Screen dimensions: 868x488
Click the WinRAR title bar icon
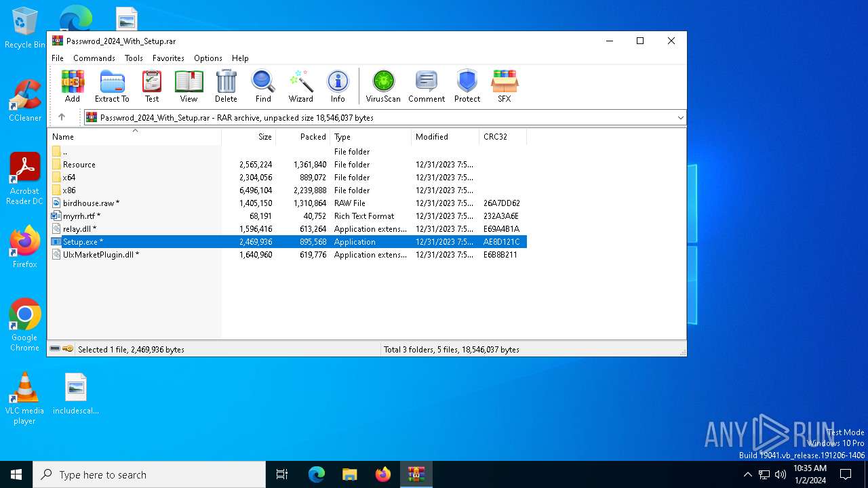(58, 41)
